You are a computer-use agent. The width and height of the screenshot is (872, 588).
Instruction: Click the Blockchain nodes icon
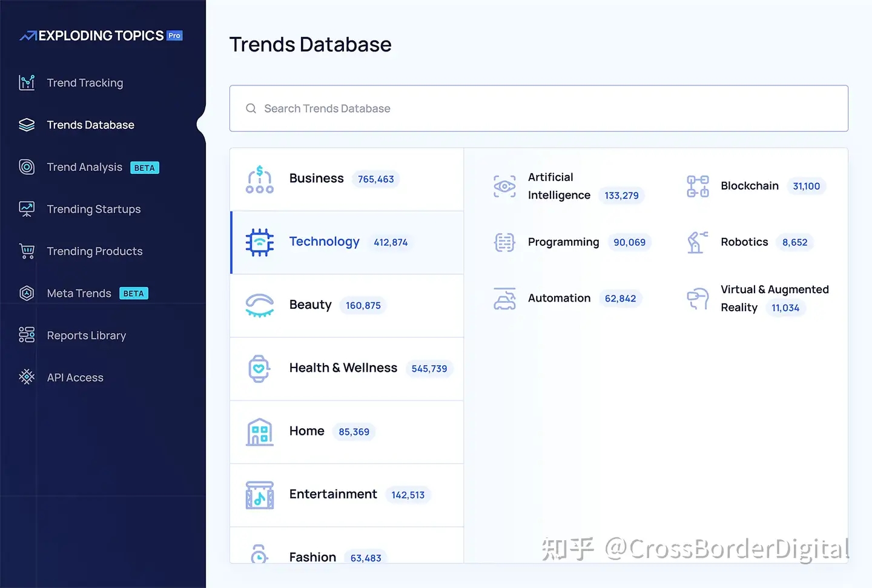coord(697,187)
